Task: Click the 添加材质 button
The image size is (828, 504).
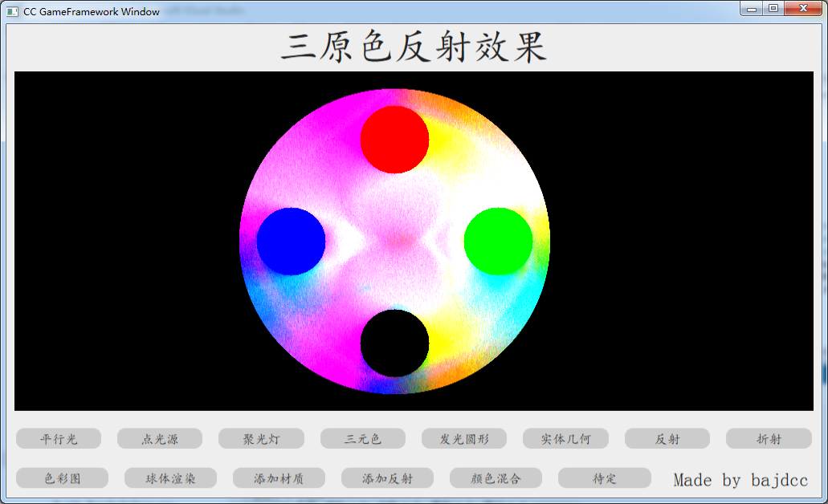Action: coord(279,478)
